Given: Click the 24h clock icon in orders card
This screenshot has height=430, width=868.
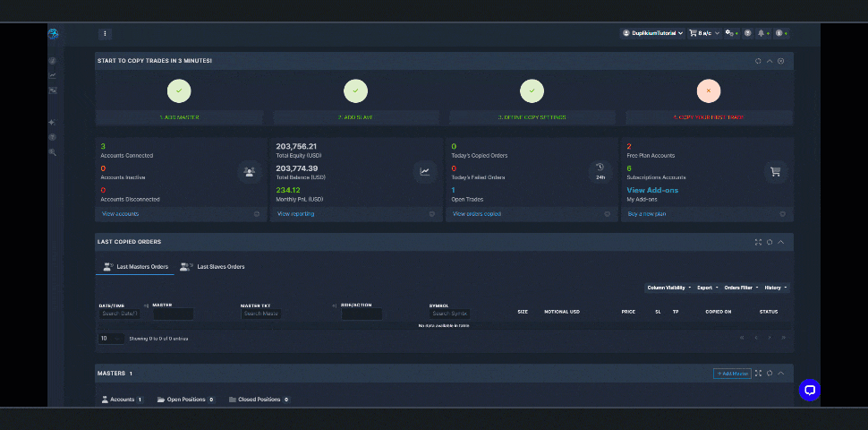Looking at the screenshot, I should pyautogui.click(x=600, y=170).
